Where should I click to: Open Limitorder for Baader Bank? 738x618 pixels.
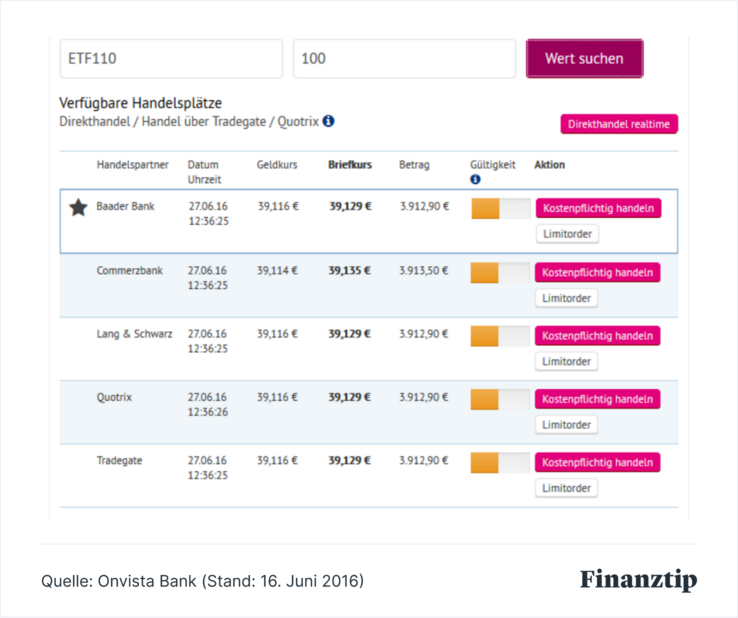click(567, 234)
